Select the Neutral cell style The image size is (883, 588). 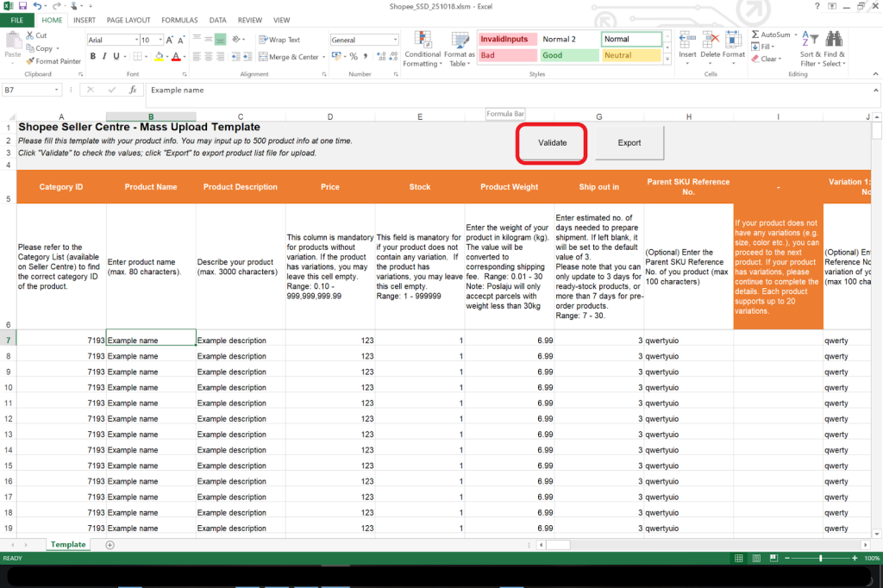[x=630, y=55]
